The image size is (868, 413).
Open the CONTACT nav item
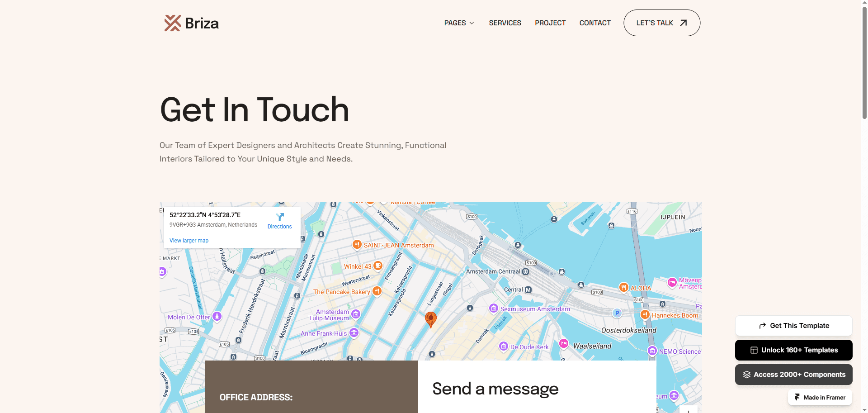point(595,23)
